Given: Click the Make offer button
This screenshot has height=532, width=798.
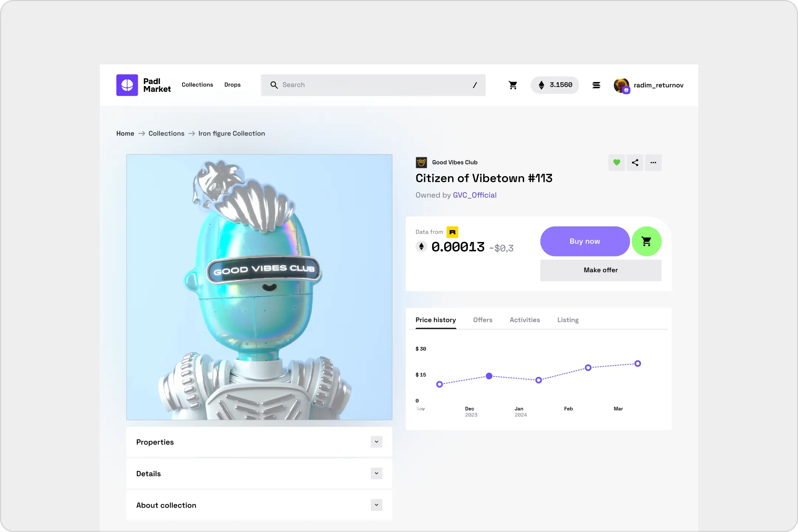Looking at the screenshot, I should coord(600,270).
